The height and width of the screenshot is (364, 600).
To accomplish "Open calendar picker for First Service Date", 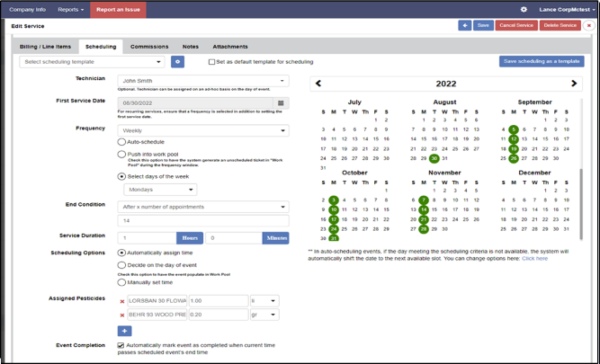I will [x=282, y=103].
